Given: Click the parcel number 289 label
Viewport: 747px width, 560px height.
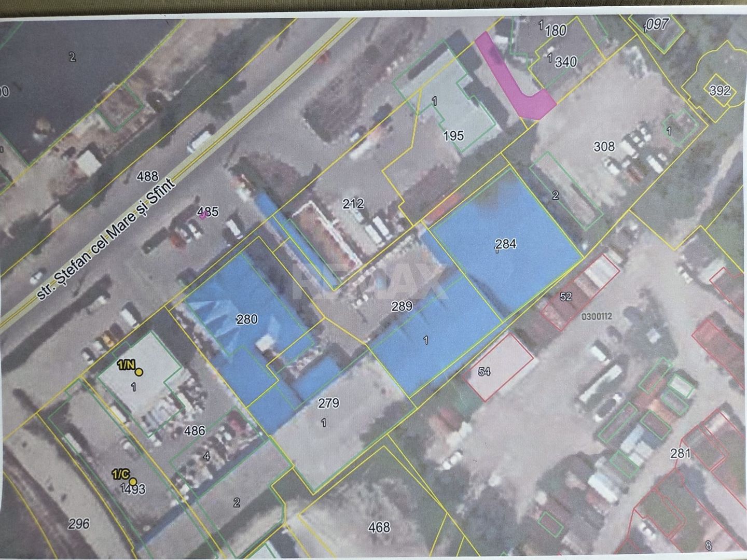Looking at the screenshot, I should [x=402, y=306].
